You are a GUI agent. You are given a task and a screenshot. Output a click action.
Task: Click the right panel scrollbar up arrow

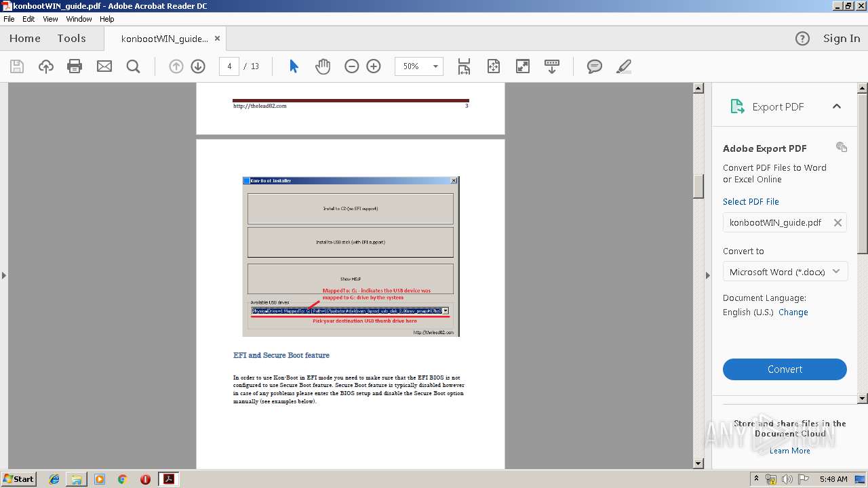pos(863,88)
